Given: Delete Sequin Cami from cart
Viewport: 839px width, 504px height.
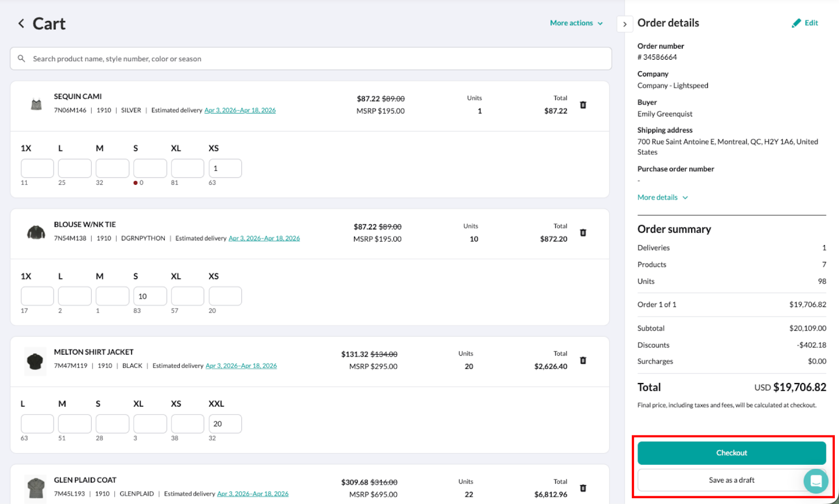Looking at the screenshot, I should point(583,105).
